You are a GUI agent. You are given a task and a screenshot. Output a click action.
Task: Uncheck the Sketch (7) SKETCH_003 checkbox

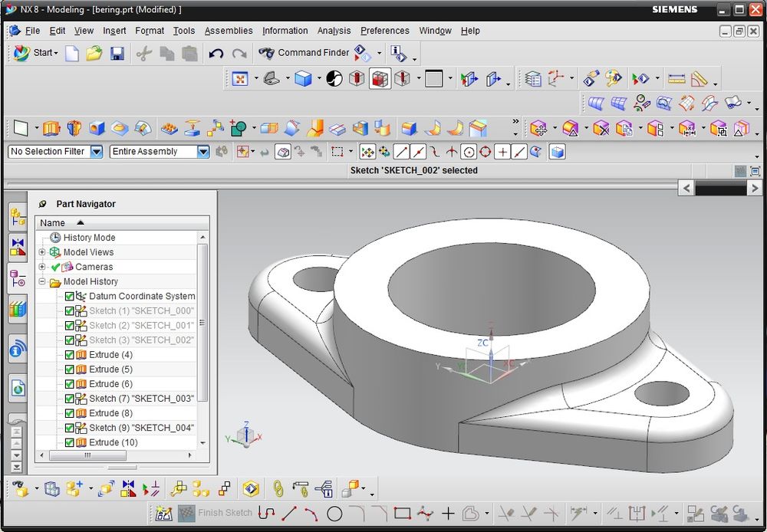70,399
